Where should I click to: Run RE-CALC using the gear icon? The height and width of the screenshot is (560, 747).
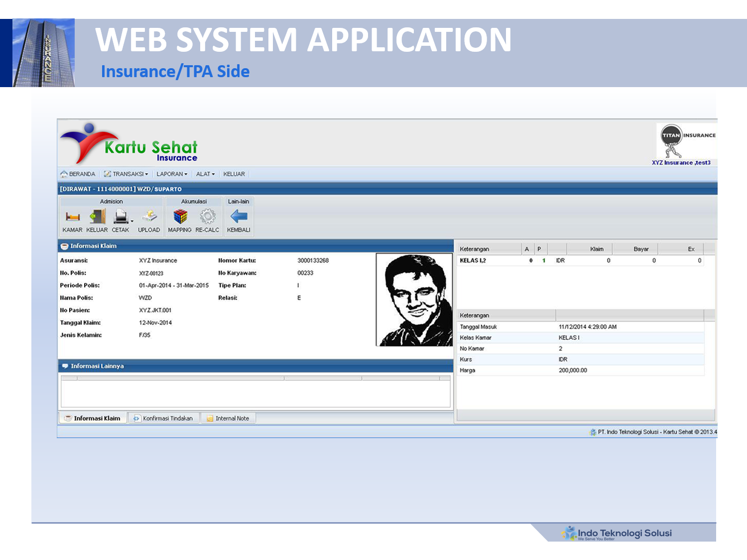click(207, 217)
